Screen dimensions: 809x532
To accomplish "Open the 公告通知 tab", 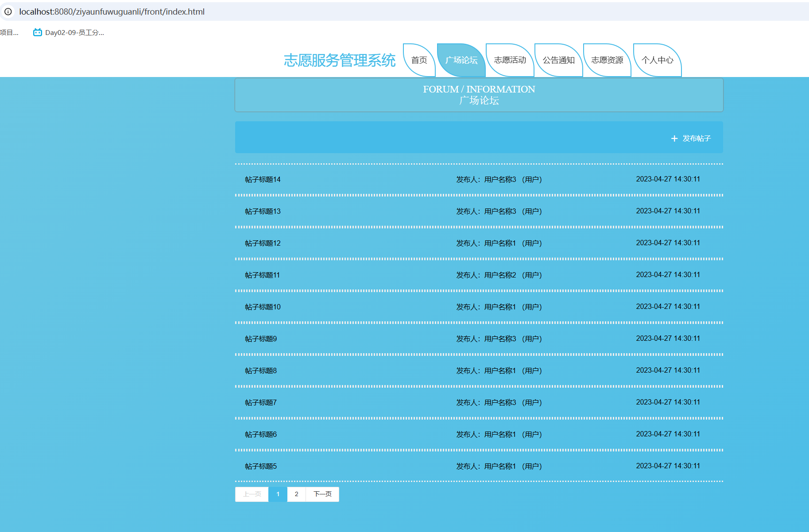I will 559,60.
